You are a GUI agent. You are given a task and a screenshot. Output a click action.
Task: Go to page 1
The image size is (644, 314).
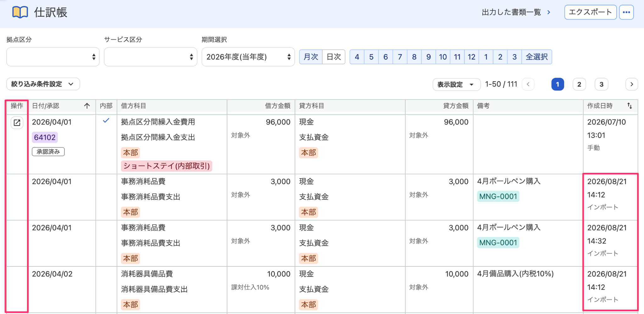coord(558,84)
